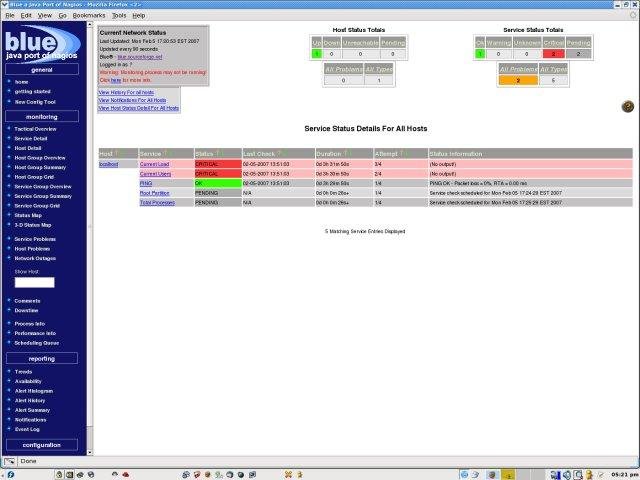Click the monitoring section header
This screenshot has width=640, height=480.
coord(42,117)
